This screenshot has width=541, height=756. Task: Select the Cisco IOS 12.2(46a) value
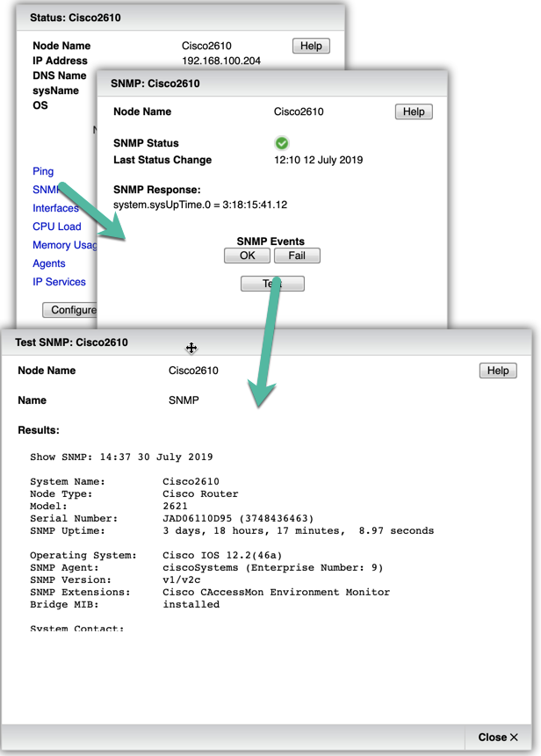pos(222,556)
